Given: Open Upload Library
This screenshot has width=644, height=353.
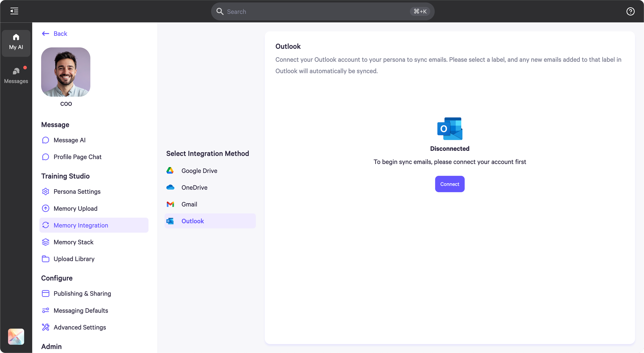Looking at the screenshot, I should [74, 259].
